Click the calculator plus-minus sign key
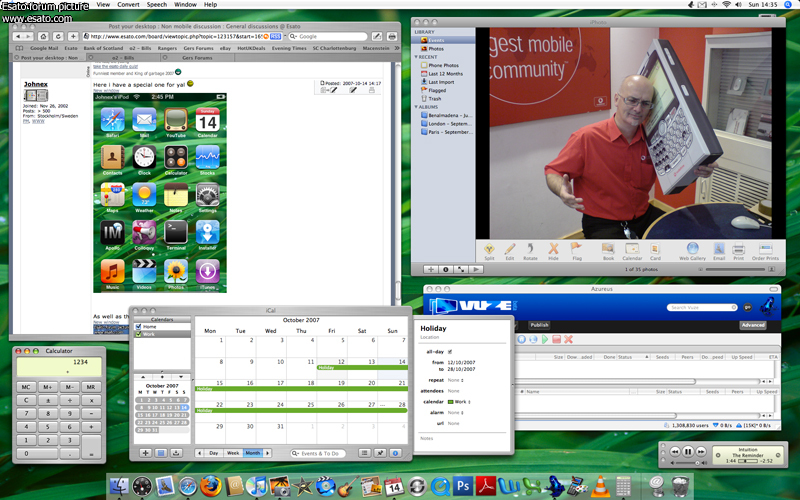Viewport: 800px width, 500px height. tap(48, 401)
